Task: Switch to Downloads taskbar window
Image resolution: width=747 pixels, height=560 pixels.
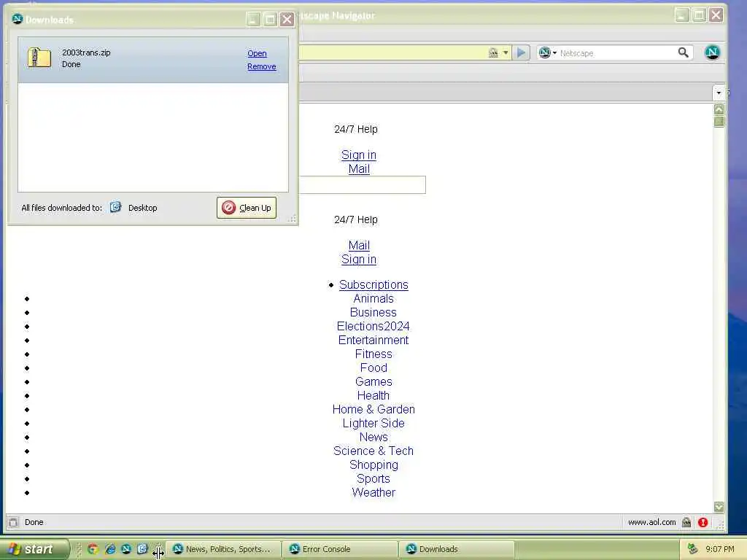Action: click(x=457, y=549)
